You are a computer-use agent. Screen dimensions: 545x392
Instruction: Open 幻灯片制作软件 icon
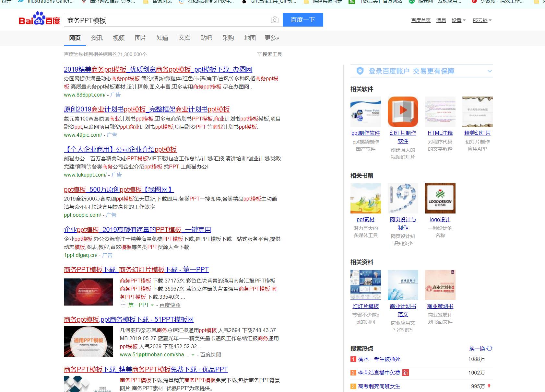pos(403,112)
